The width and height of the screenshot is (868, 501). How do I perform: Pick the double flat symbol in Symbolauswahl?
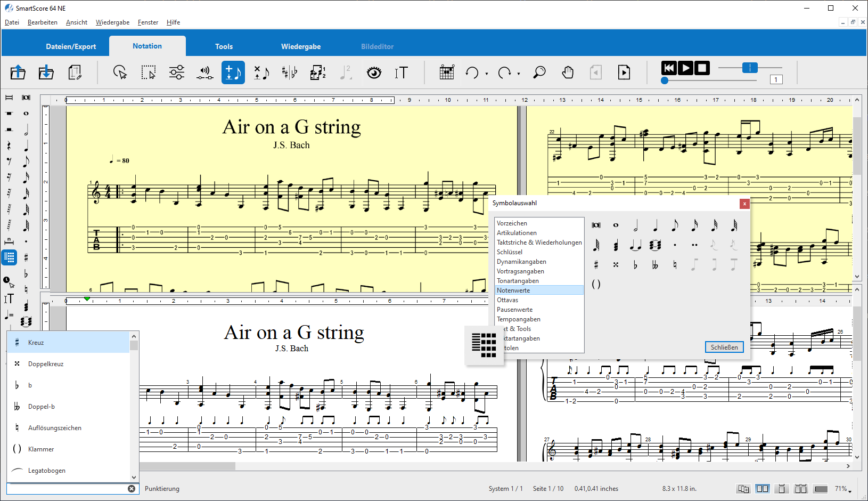coord(655,265)
